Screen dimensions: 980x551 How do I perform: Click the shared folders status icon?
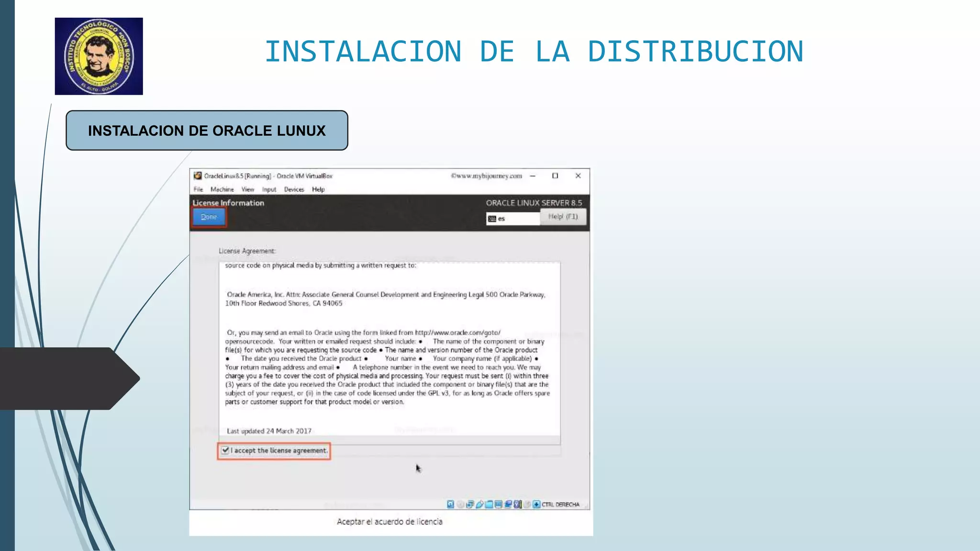(x=489, y=504)
